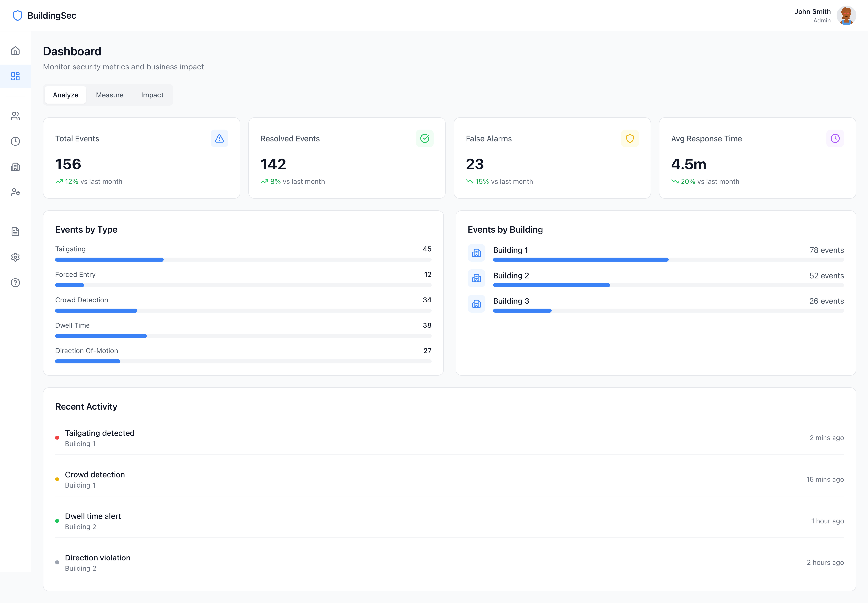Click the Resolved Events check circle icon
This screenshot has height=603, width=868.
425,138
